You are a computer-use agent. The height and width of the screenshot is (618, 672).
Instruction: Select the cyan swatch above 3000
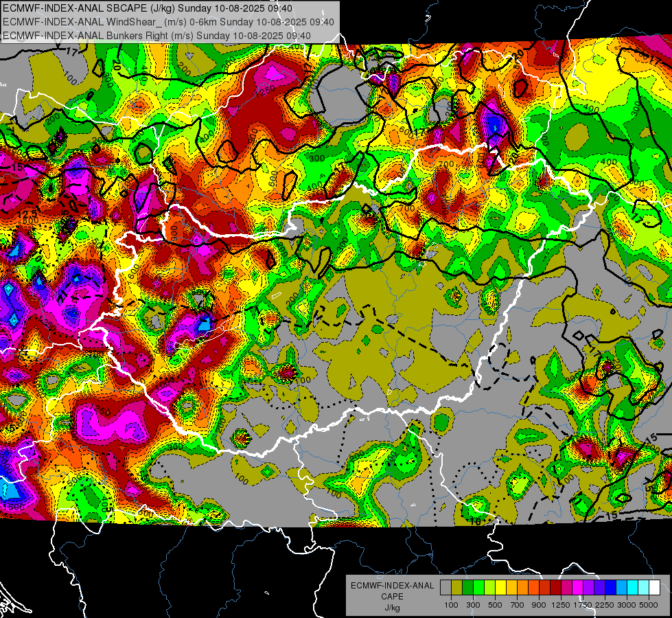(632, 588)
